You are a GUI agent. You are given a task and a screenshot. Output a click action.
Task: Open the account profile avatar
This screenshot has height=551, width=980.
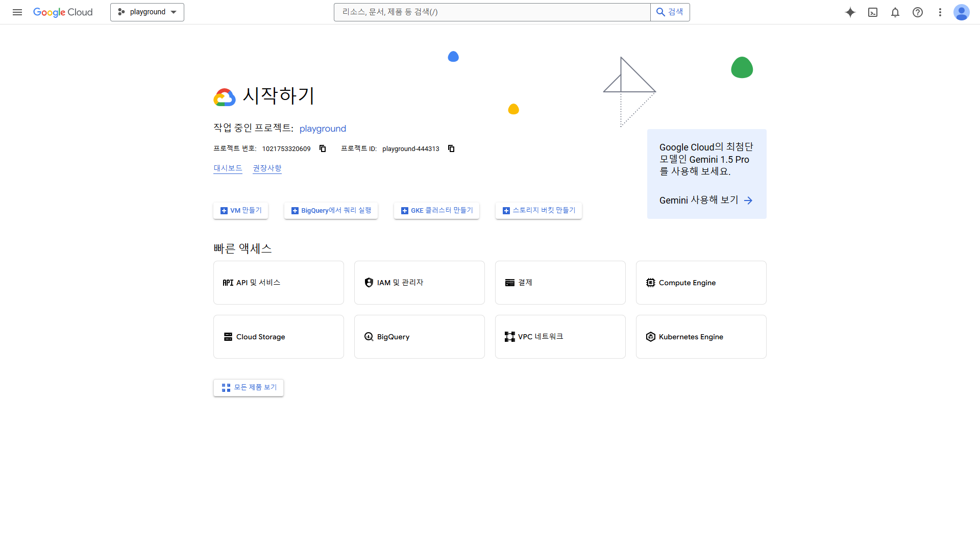click(x=962, y=12)
